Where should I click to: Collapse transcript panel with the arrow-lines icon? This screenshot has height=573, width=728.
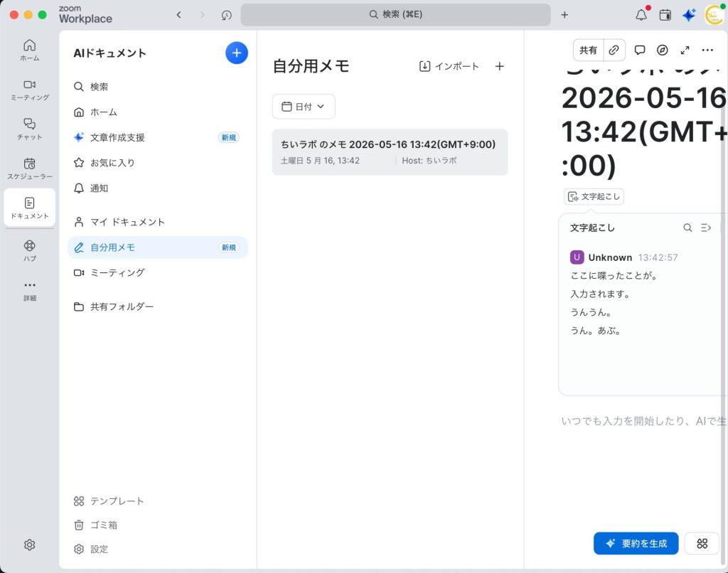coord(706,227)
